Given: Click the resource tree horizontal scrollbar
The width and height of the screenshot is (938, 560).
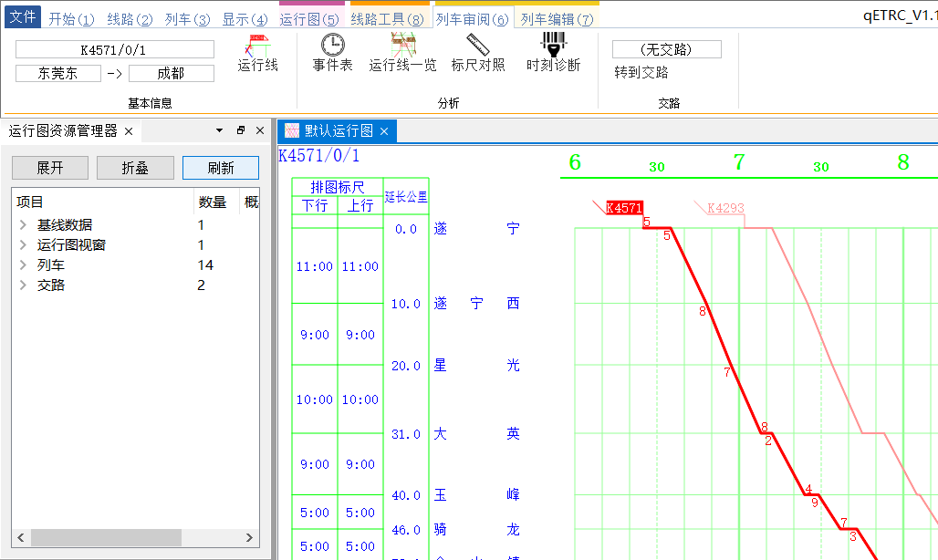Looking at the screenshot, I should point(135,537).
